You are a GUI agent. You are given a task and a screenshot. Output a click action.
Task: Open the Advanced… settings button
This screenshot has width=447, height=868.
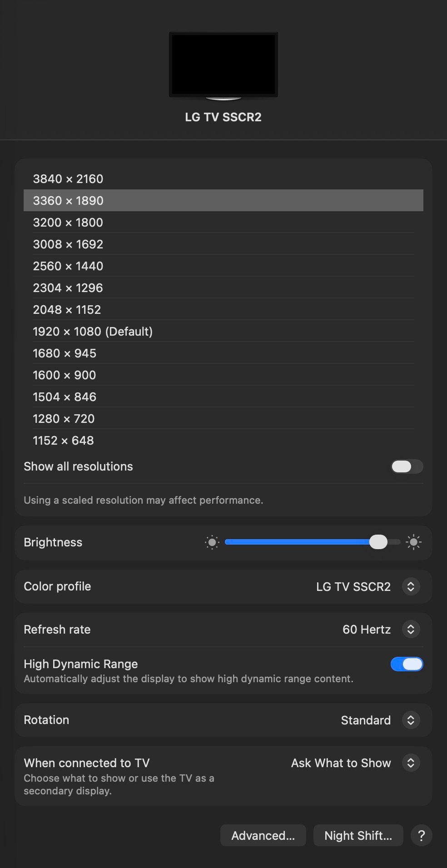pyautogui.click(x=263, y=835)
